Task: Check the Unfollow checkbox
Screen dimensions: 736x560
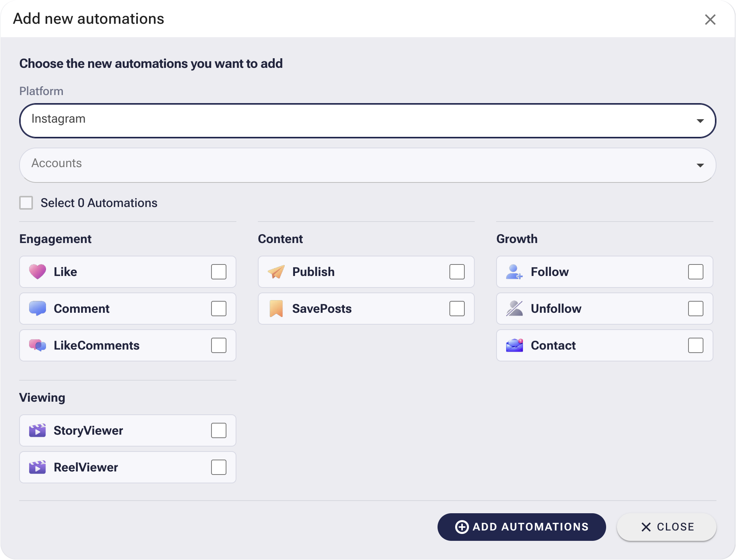Action: (696, 309)
